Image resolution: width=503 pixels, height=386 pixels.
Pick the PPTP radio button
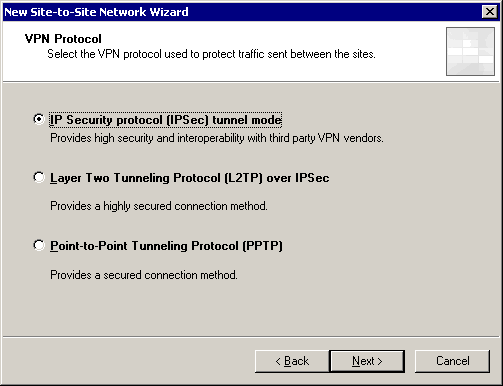pyautogui.click(x=39, y=245)
